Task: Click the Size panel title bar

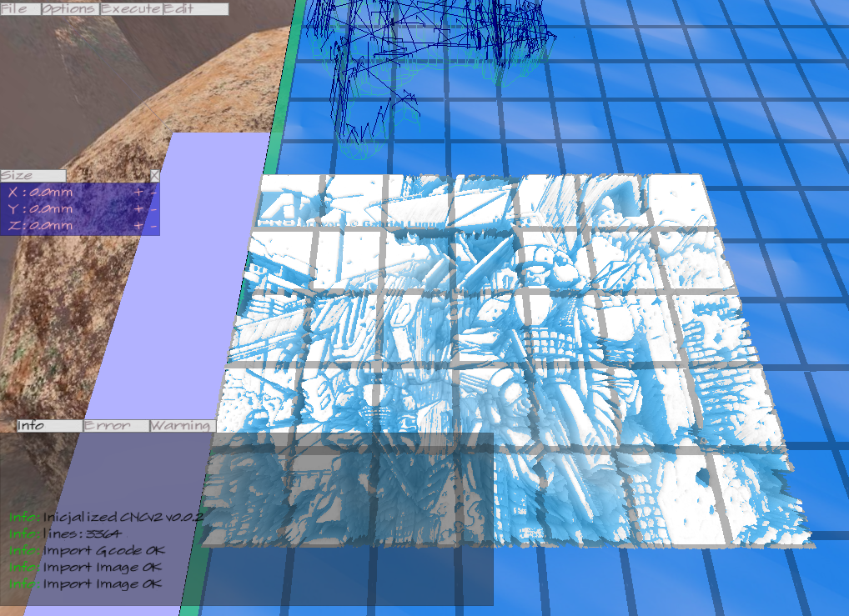Action: coord(33,175)
